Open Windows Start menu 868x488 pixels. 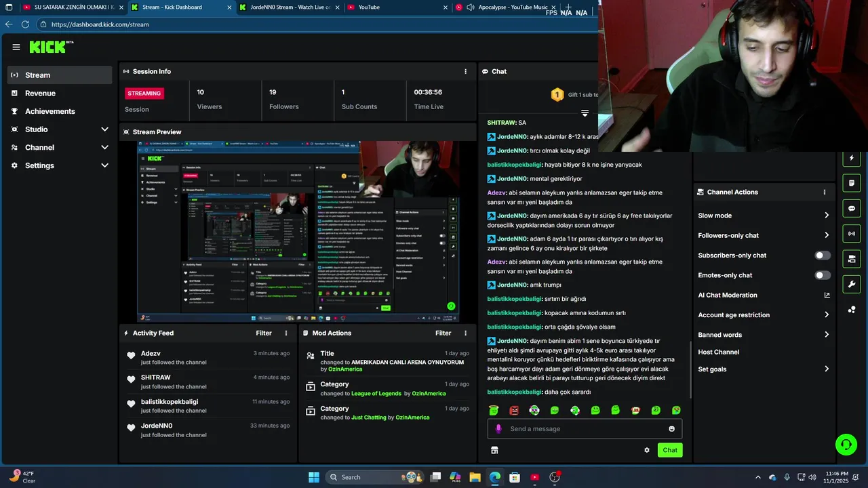[314, 477]
